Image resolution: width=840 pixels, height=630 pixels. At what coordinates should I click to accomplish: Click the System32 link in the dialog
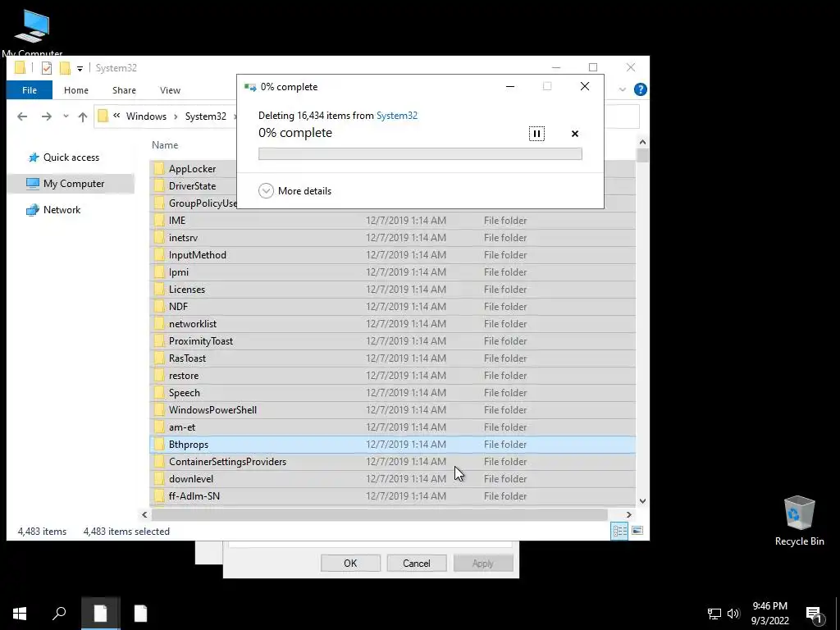(397, 115)
